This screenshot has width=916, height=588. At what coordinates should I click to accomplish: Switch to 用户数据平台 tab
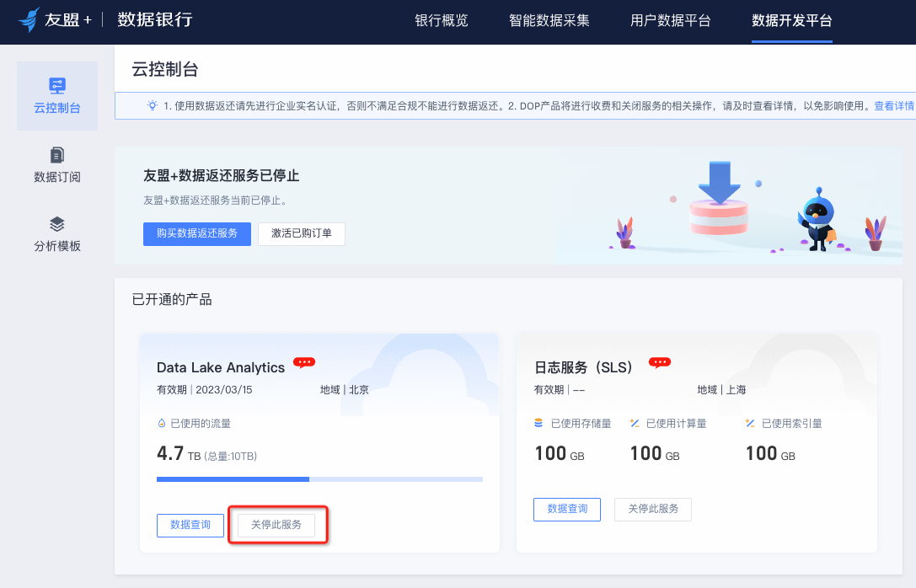(671, 20)
